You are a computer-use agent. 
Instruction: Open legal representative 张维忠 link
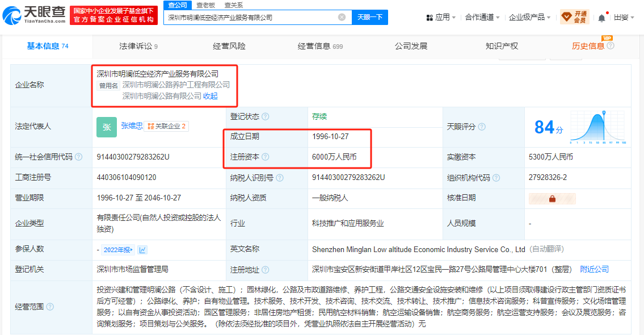132,126
